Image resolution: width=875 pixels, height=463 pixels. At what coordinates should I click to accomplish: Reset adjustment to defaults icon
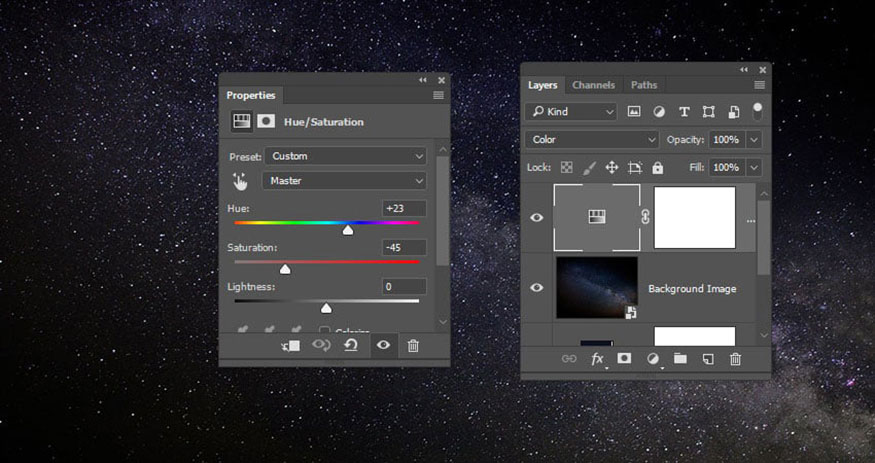(x=351, y=345)
